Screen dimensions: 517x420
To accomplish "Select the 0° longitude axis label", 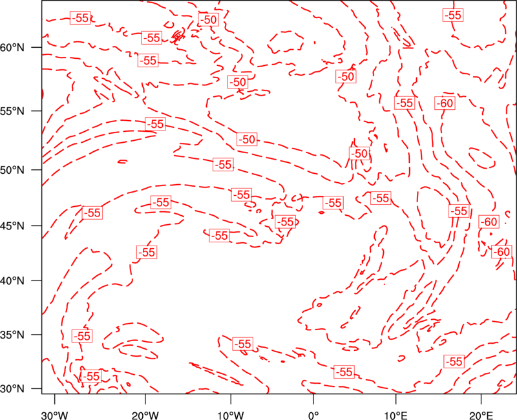I will (x=313, y=415).
